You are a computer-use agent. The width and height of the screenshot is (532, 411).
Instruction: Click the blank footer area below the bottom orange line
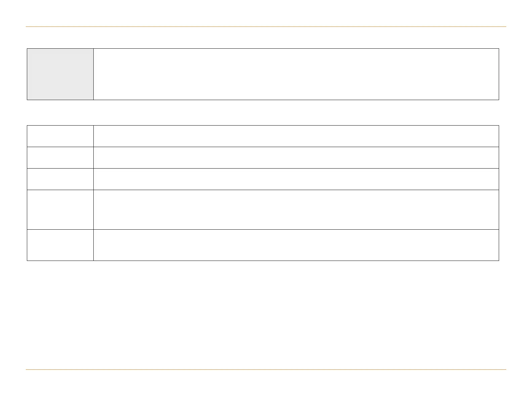(266, 390)
